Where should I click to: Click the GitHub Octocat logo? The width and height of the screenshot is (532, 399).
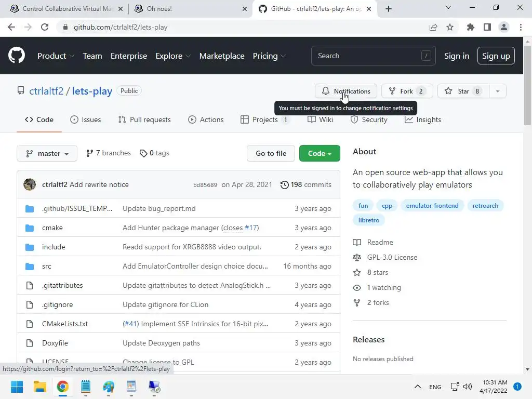click(x=17, y=56)
